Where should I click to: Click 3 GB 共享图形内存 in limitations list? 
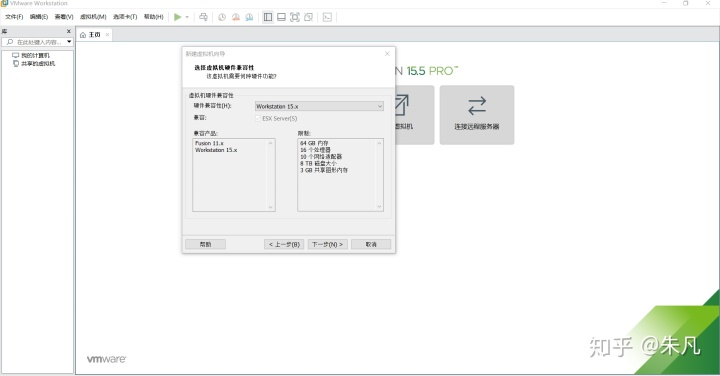coord(324,170)
